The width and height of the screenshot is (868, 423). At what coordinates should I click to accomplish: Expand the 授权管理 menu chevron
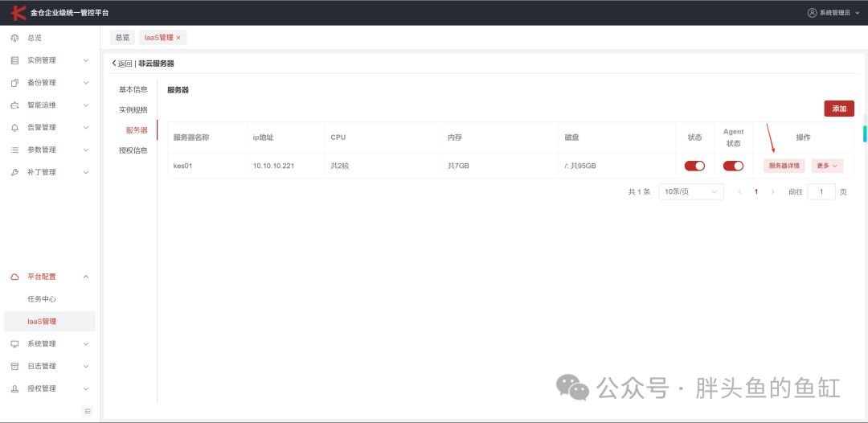[x=86, y=388]
